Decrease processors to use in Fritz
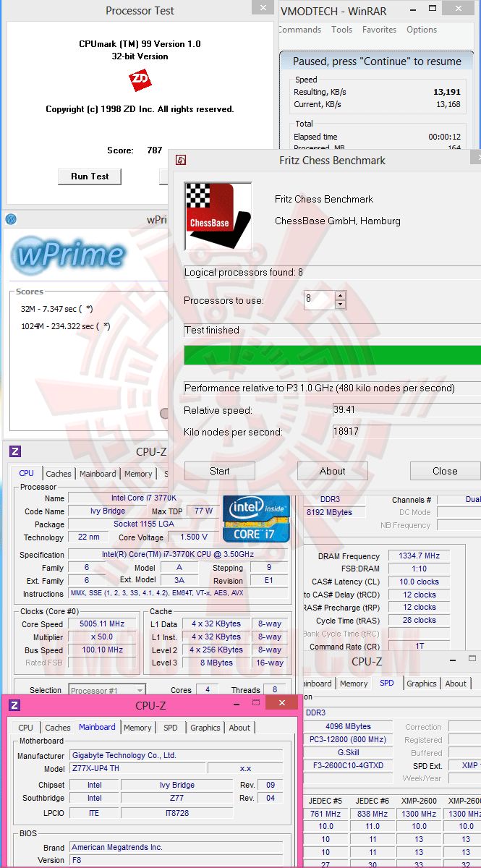This screenshot has height=868, width=481. (x=341, y=304)
